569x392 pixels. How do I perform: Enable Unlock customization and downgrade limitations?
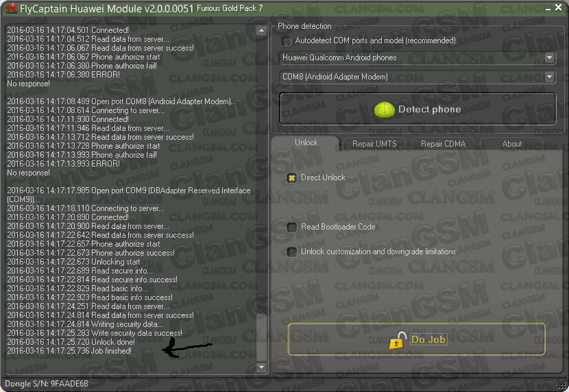pyautogui.click(x=291, y=252)
